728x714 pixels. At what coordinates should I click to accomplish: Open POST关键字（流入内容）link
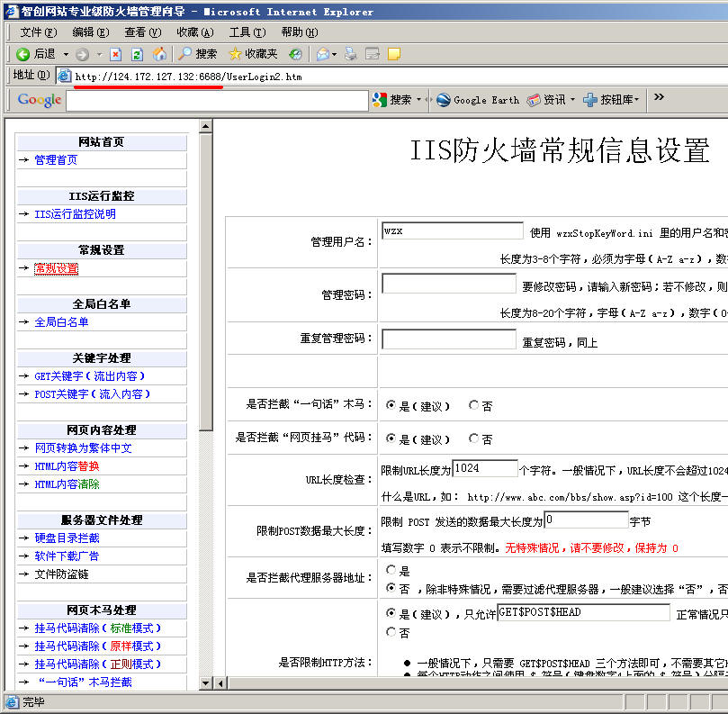coord(93,394)
